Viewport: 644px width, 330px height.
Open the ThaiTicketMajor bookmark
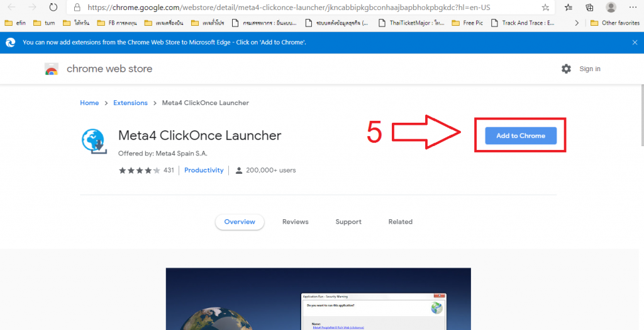pos(411,23)
